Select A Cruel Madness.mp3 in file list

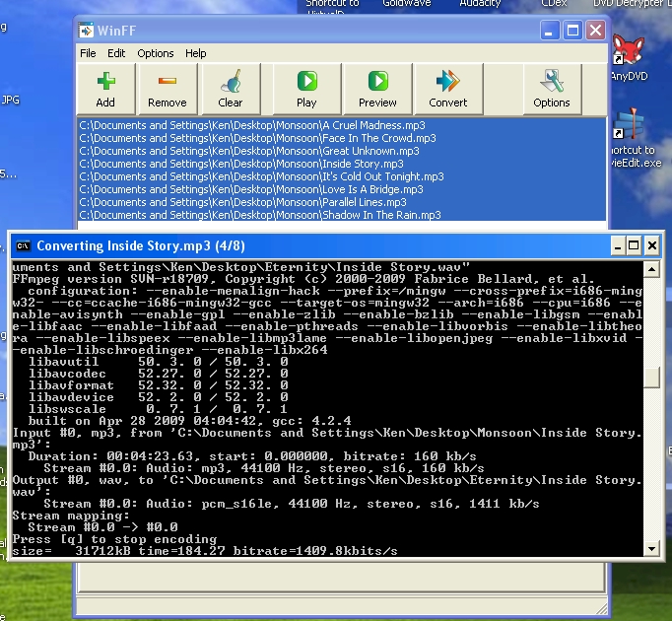342,125
